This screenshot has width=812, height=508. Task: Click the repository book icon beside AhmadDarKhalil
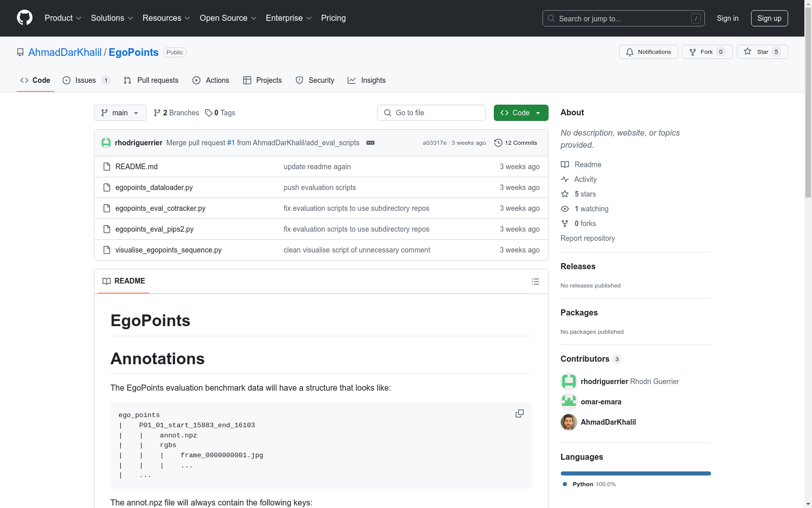tap(20, 52)
